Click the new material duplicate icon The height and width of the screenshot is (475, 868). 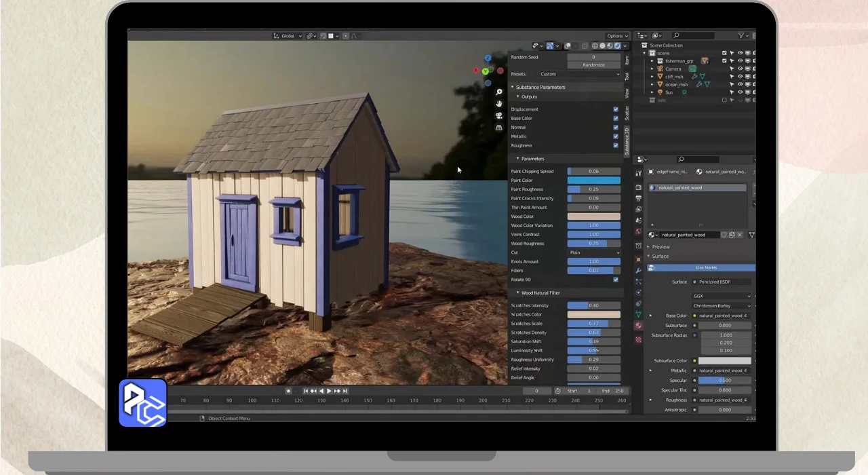pos(732,235)
